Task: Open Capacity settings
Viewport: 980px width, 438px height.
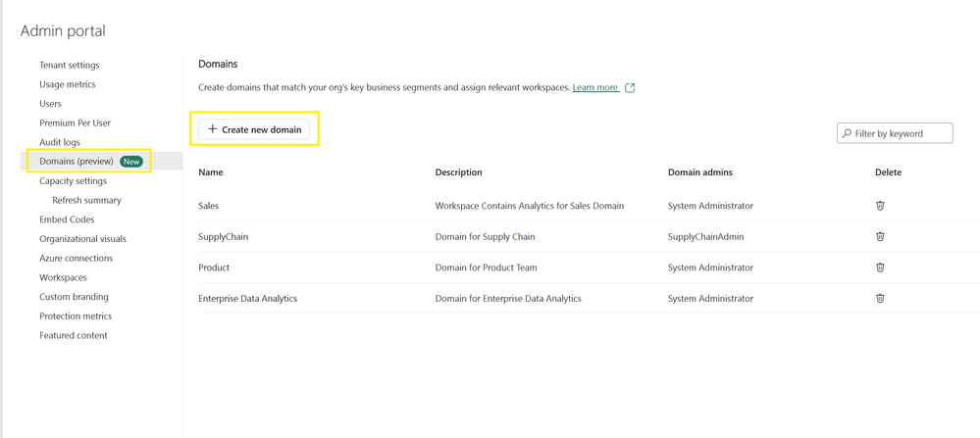Action: pyautogui.click(x=73, y=180)
